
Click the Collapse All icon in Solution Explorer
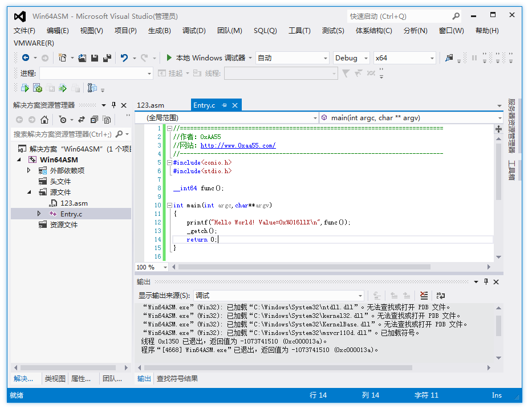pyautogui.click(x=94, y=120)
